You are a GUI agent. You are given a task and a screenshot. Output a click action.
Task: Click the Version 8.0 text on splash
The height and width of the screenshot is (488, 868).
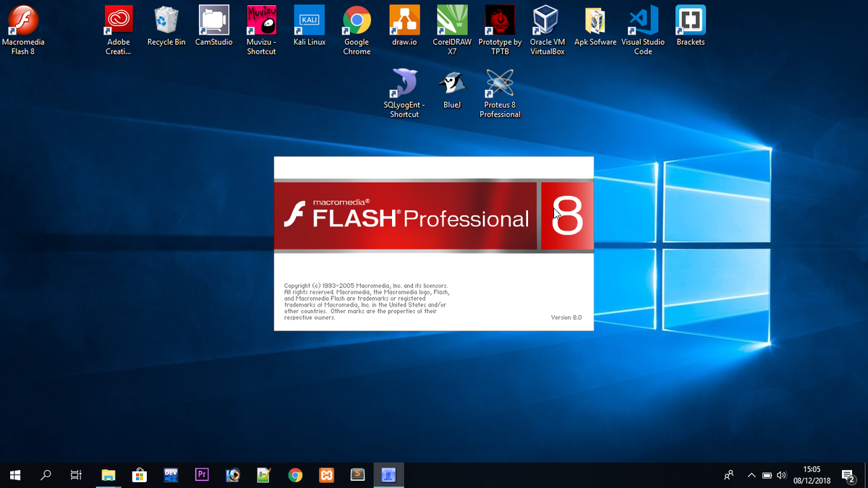coord(566,317)
